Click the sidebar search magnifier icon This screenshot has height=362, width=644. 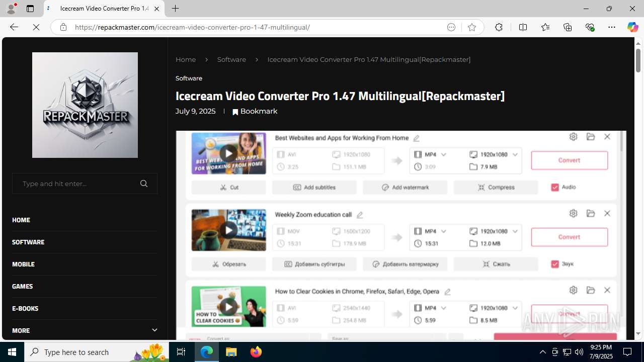[144, 184]
